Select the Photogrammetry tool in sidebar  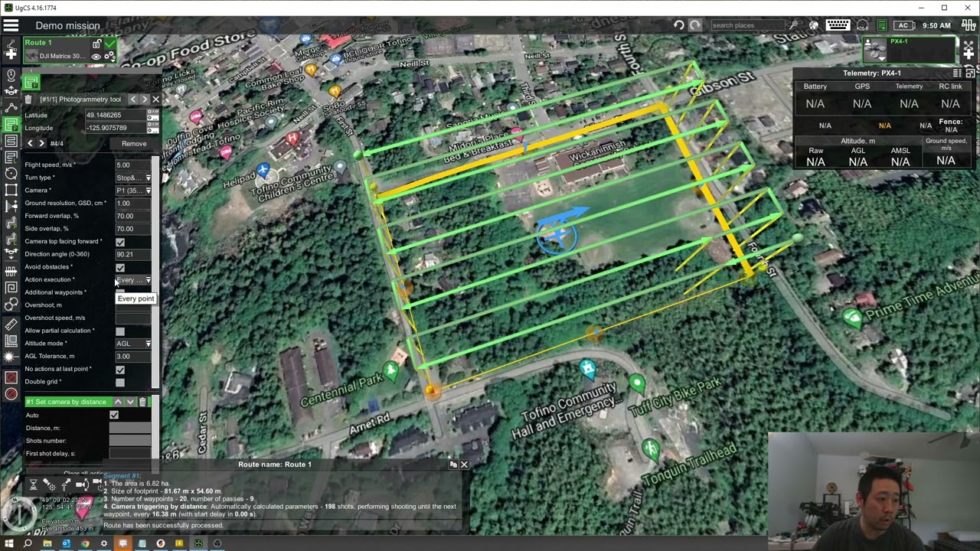point(11,126)
